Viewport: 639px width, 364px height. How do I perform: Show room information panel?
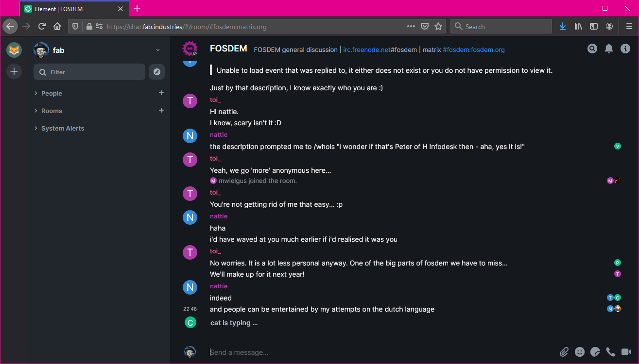pyautogui.click(x=625, y=49)
